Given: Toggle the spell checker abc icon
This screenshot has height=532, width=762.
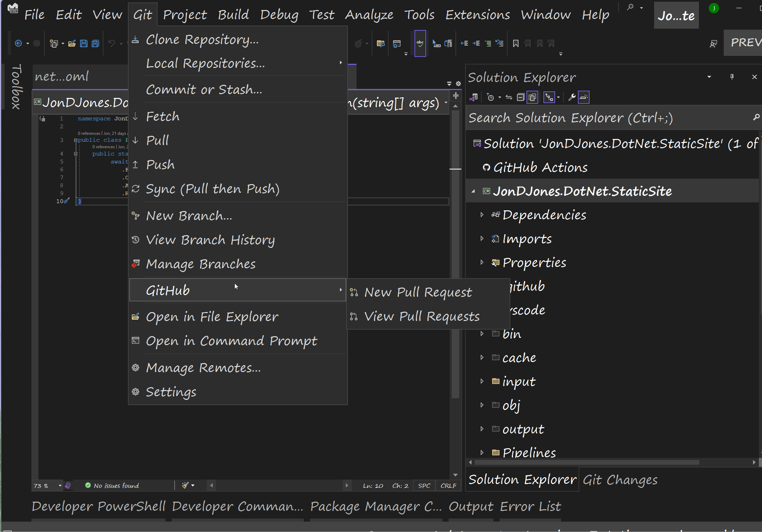Looking at the screenshot, I should [x=420, y=43].
